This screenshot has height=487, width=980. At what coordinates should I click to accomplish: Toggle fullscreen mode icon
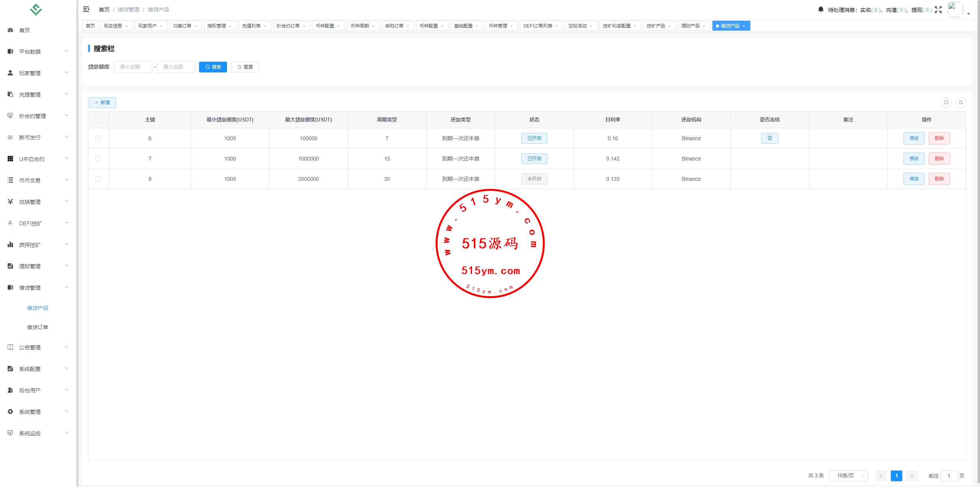click(938, 10)
